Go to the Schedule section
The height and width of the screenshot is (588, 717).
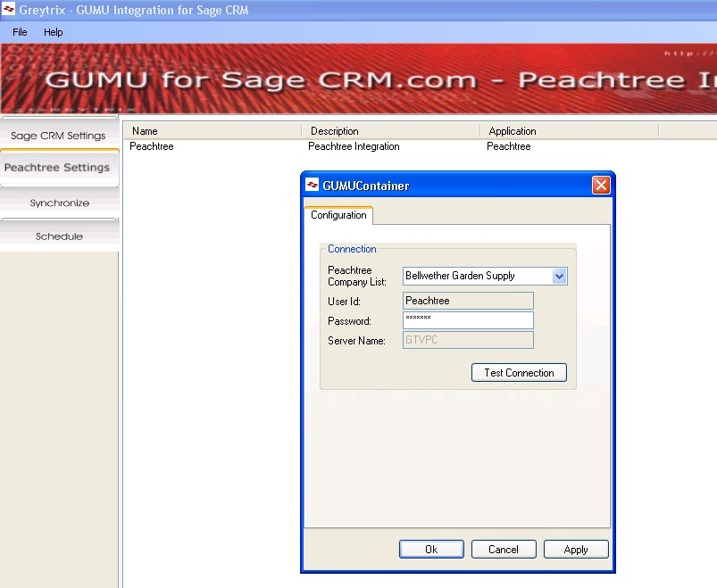[x=60, y=236]
